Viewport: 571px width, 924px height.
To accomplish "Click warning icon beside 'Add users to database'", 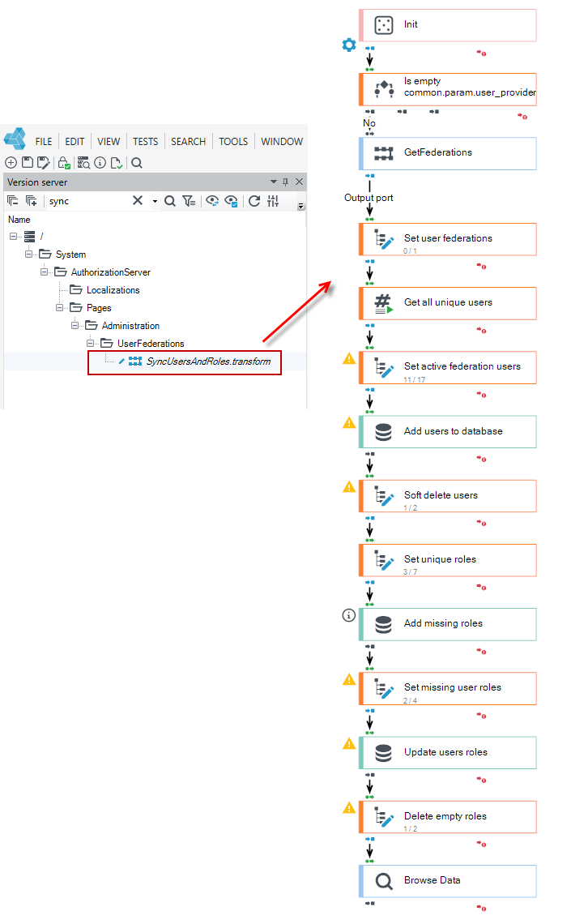I will click(349, 422).
